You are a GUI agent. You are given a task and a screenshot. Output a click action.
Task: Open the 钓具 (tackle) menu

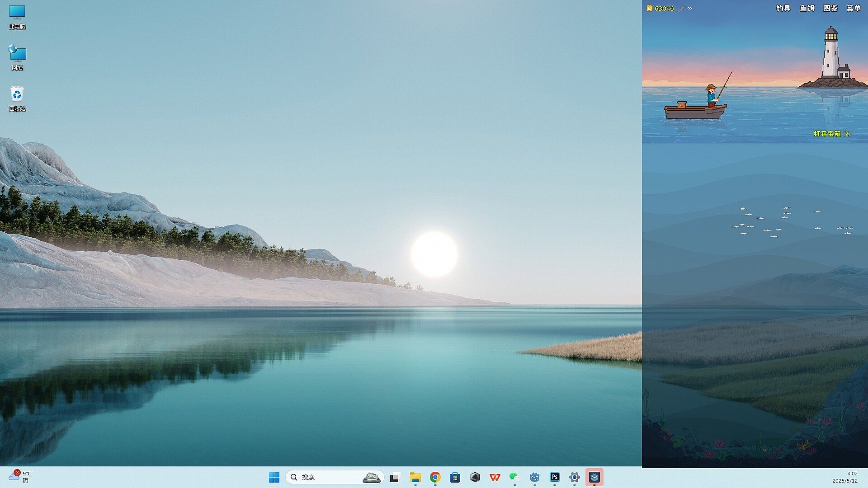click(783, 8)
